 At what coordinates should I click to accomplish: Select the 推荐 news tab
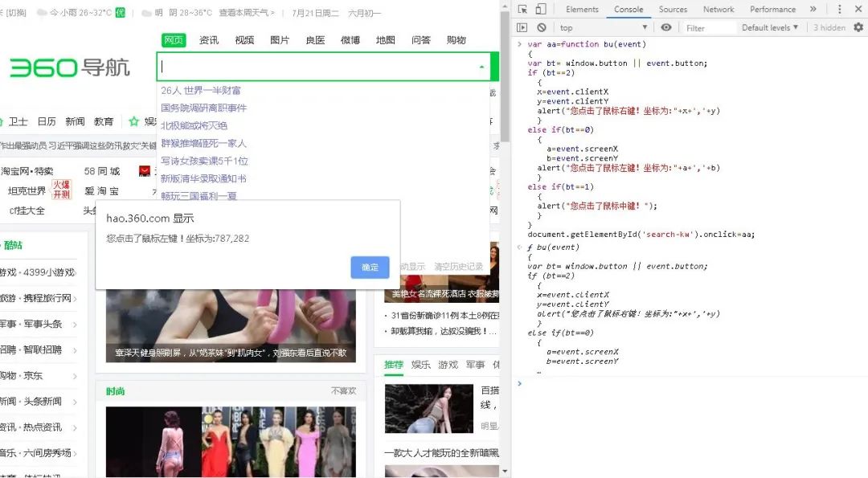point(394,365)
